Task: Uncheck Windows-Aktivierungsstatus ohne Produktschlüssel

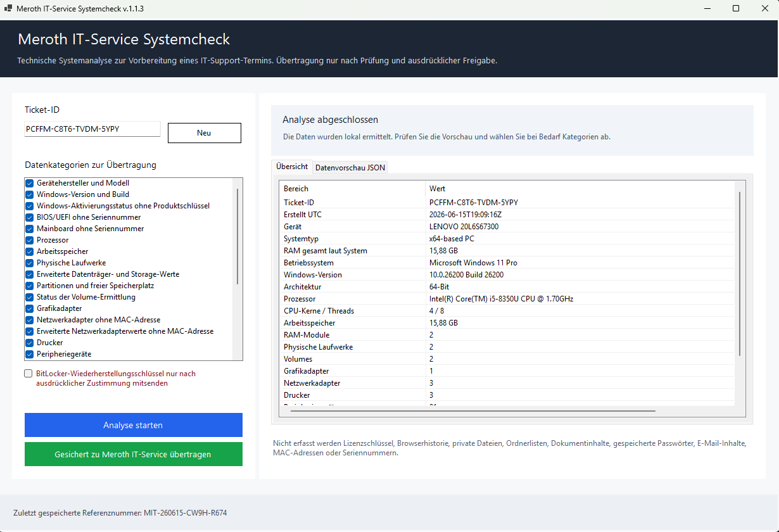Action: point(29,206)
